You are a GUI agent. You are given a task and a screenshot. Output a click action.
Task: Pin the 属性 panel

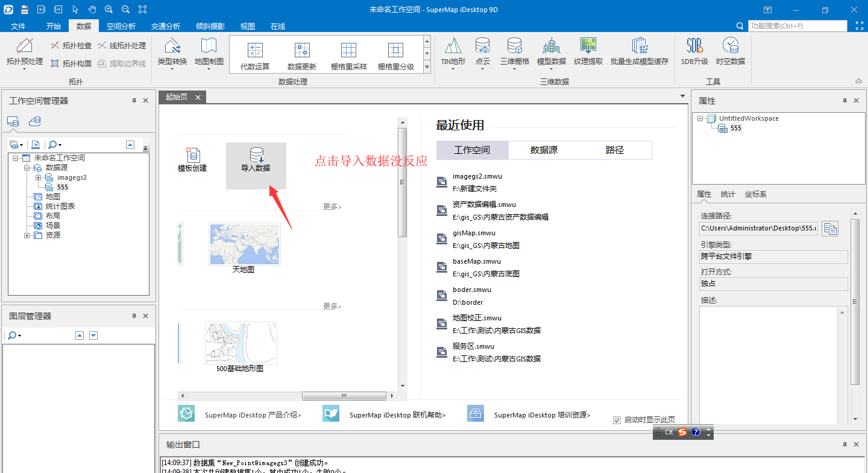tap(845, 101)
